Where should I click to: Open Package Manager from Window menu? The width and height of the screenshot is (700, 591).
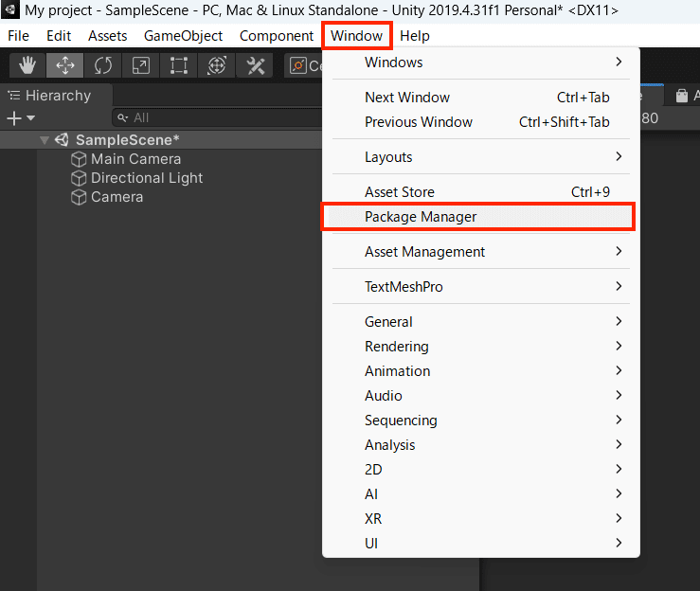(478, 217)
